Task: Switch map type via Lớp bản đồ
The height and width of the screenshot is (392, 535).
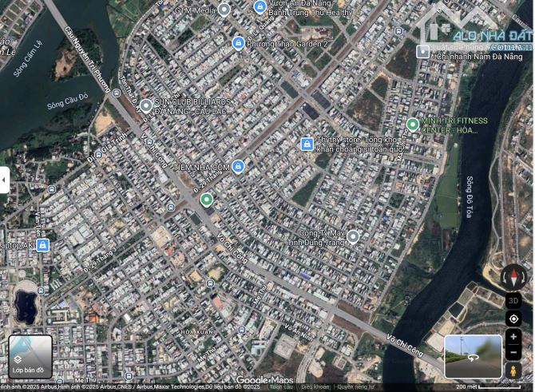Action: 30,356
